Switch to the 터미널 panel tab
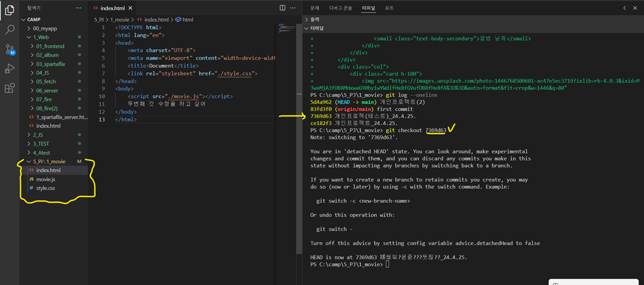 [369, 8]
